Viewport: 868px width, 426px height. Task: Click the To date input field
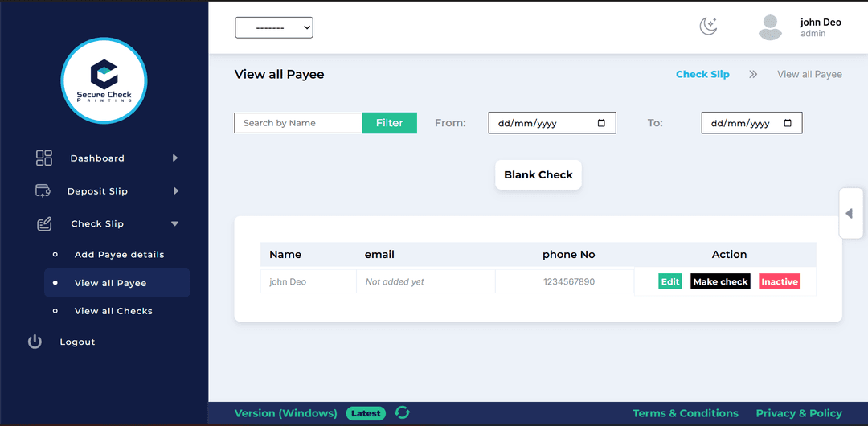point(751,123)
